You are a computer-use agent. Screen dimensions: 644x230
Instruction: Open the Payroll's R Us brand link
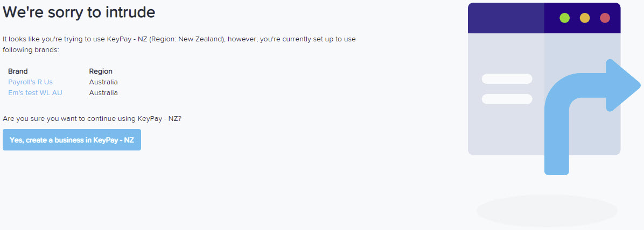(x=30, y=82)
